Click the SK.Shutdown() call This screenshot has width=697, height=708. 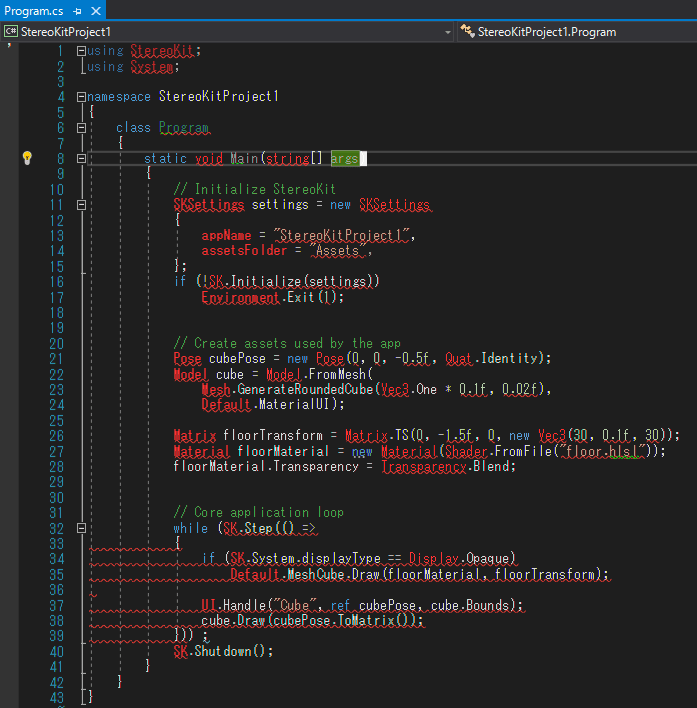coord(222,651)
